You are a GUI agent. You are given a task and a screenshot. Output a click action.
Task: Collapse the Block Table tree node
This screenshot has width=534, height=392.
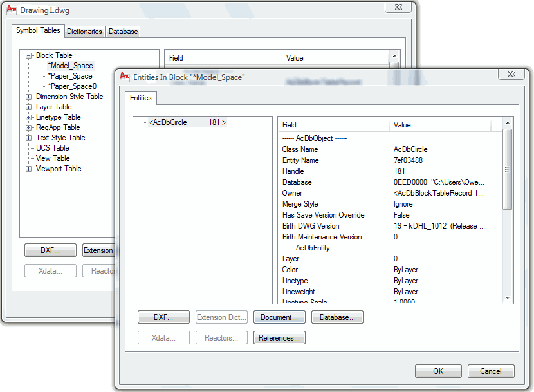(28, 55)
